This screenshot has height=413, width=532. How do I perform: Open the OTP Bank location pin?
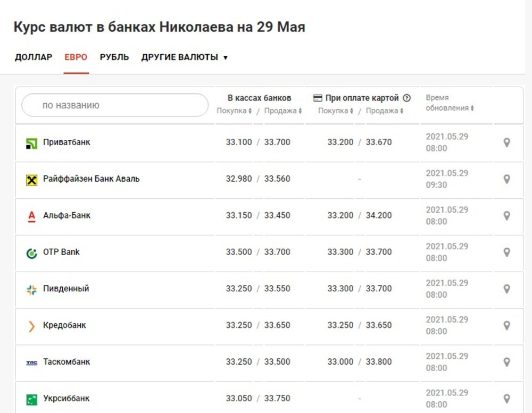pyautogui.click(x=506, y=252)
